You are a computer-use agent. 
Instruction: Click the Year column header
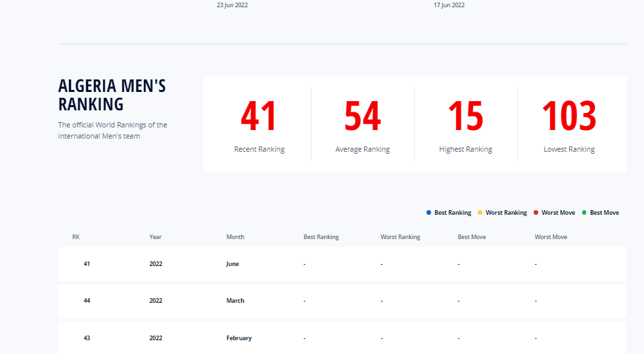click(155, 237)
